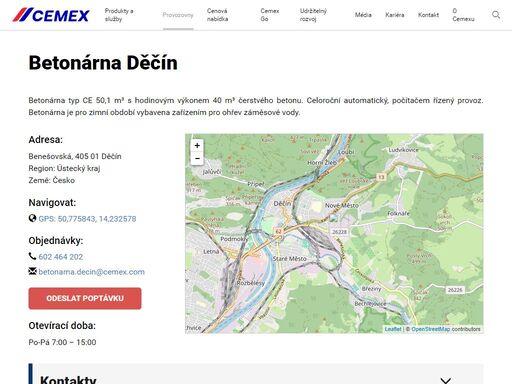Open the search magnifier icon
This screenshot has width=512, height=384.
496,15
